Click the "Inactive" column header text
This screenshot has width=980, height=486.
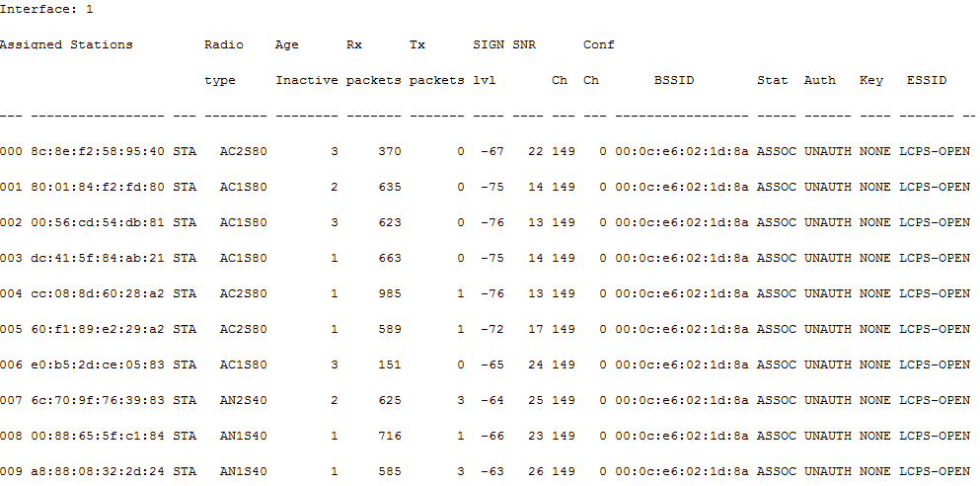pyautogui.click(x=306, y=80)
